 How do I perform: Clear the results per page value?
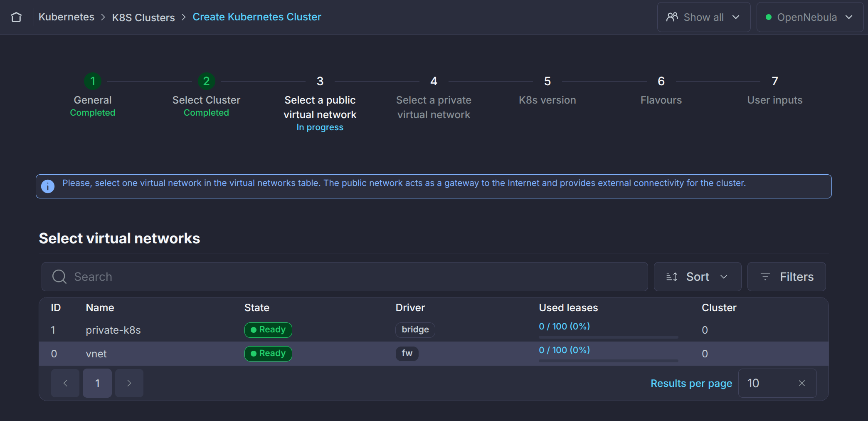click(x=802, y=383)
